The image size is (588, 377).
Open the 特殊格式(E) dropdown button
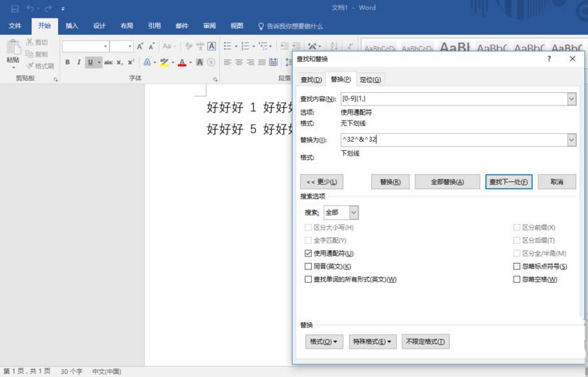(x=373, y=342)
